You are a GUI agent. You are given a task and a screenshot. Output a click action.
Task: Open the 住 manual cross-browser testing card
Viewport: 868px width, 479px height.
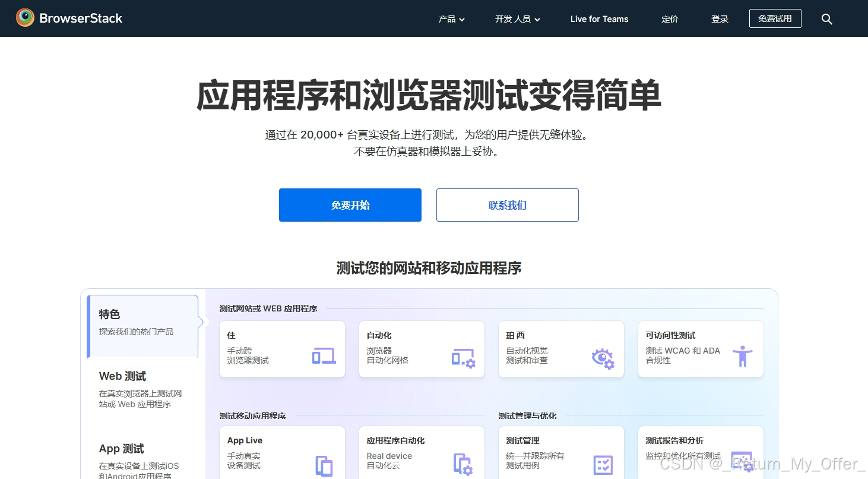pyautogui.click(x=282, y=349)
